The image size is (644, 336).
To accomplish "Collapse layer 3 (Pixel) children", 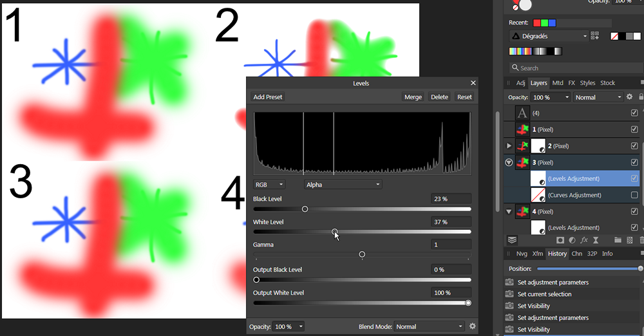I will [509, 162].
